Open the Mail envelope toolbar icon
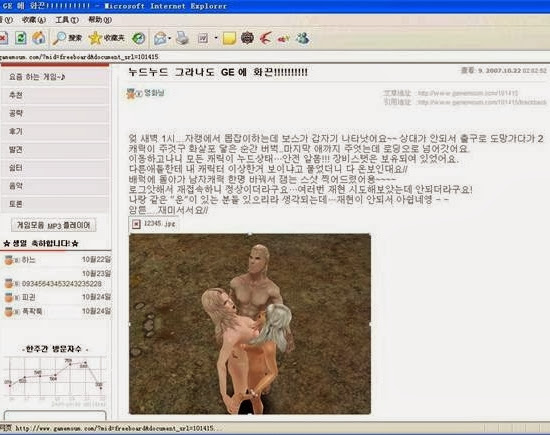This screenshot has width=550, height=435. 160,38
